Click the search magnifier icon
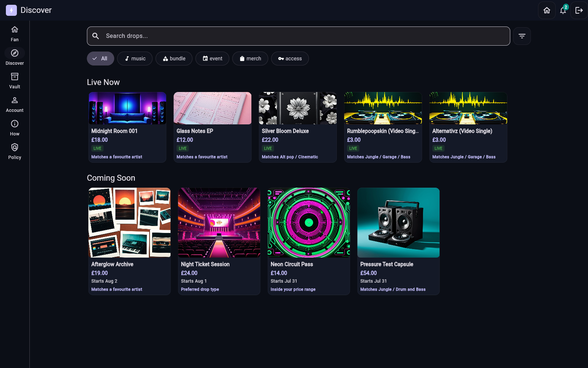This screenshot has height=368, width=588. point(96,36)
